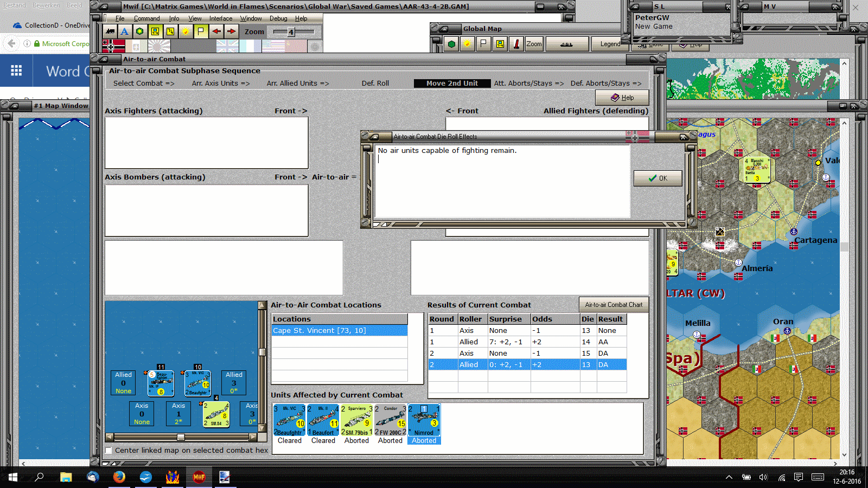This screenshot has width=868, height=488.
Task: Toggle the weather sun icon in main toolbar
Action: click(x=186, y=31)
